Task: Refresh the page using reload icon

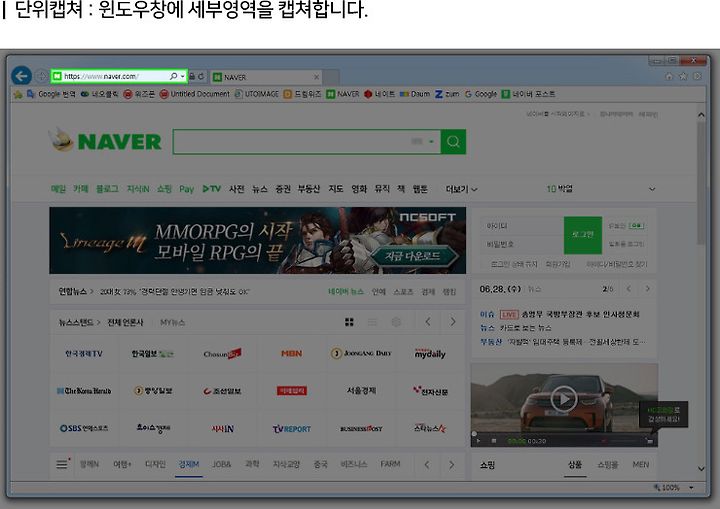Action: 201,76
